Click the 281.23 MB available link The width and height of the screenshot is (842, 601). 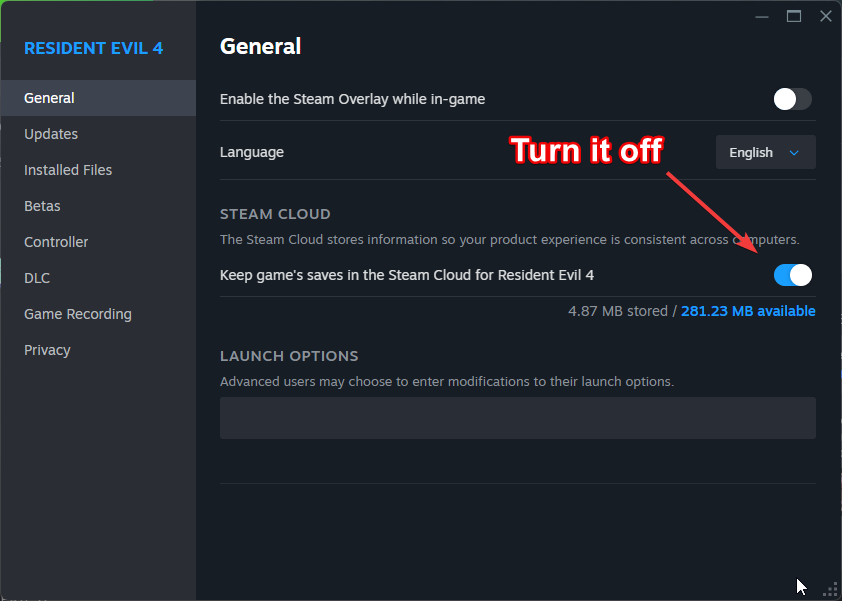click(x=748, y=311)
